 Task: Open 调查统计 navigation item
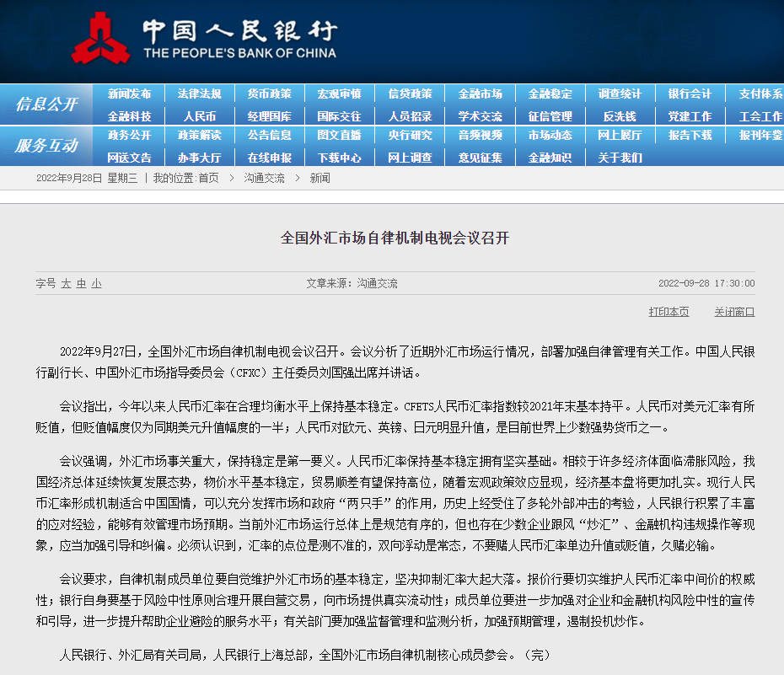click(620, 94)
